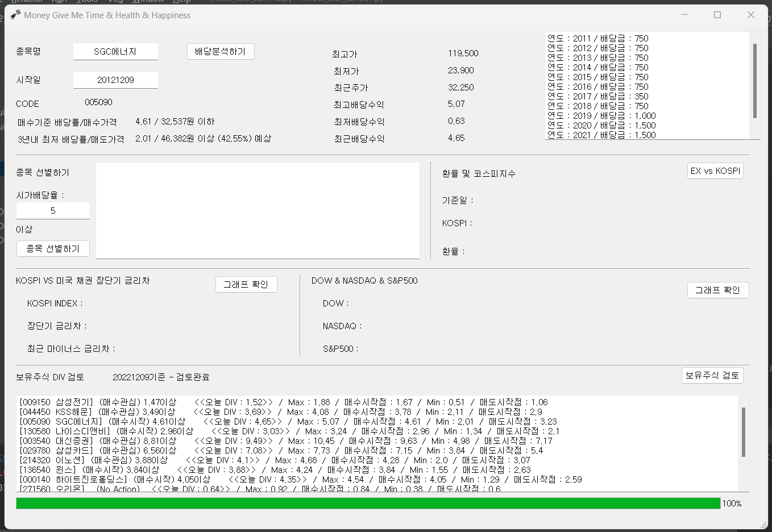Click the CODE value 005090
The image size is (772, 532).
(99, 102)
